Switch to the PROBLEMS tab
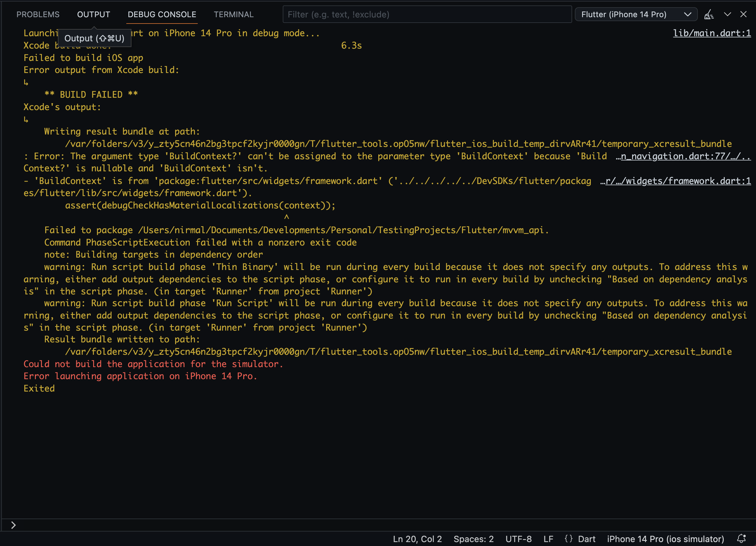 [x=38, y=14]
